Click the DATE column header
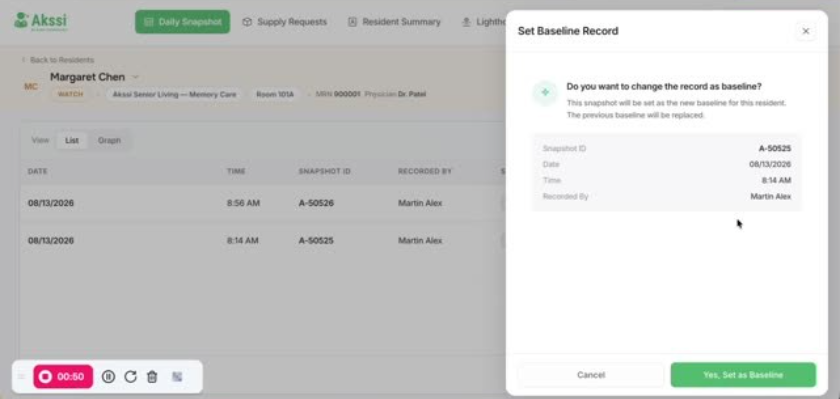840x399 pixels. (38, 171)
